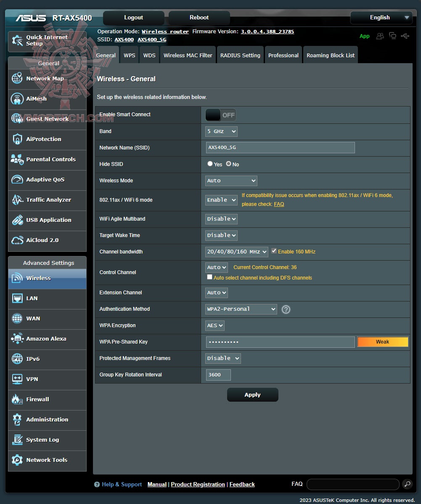Switch to the Professional tab
This screenshot has width=421, height=504.
tap(283, 55)
